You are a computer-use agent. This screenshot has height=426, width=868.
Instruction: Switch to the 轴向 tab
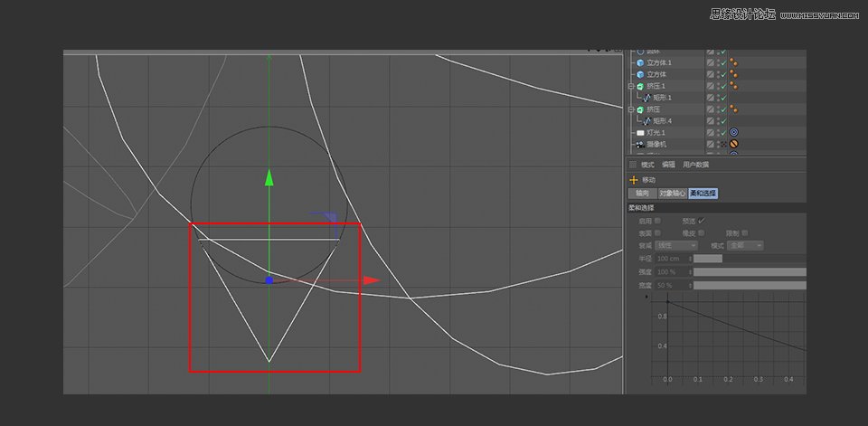(x=643, y=194)
